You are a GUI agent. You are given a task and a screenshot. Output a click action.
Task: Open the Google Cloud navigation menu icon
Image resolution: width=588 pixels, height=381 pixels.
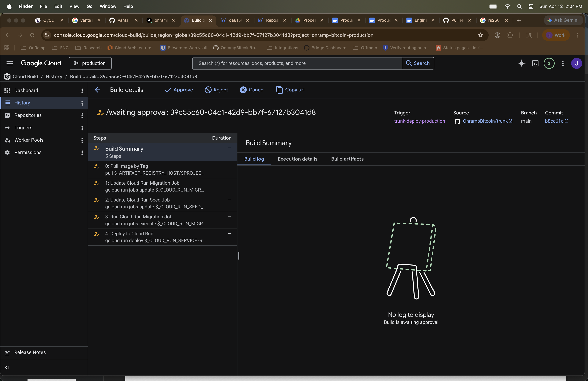click(x=10, y=63)
